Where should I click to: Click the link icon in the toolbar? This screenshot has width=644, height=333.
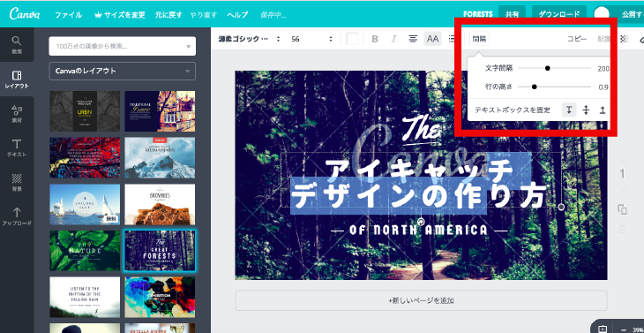point(641,40)
